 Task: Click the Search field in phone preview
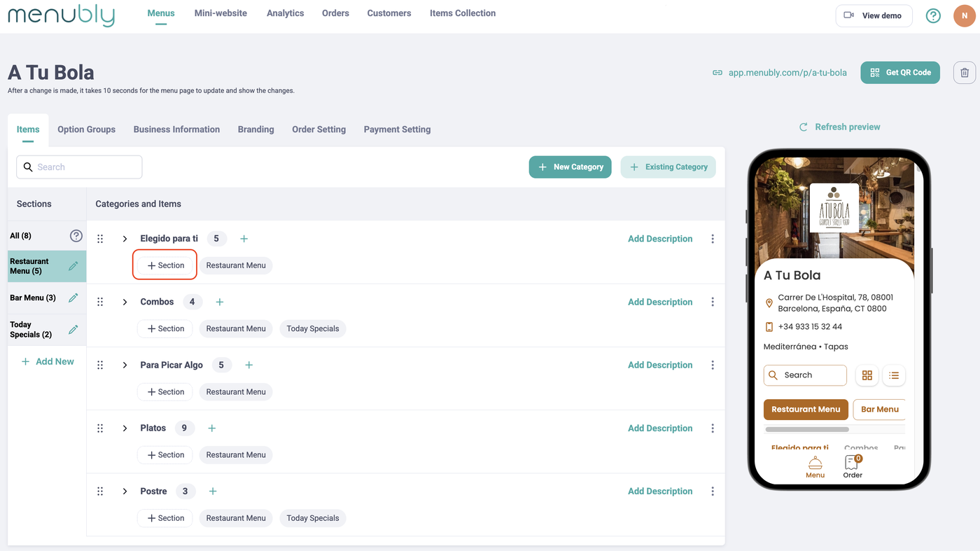805,375
